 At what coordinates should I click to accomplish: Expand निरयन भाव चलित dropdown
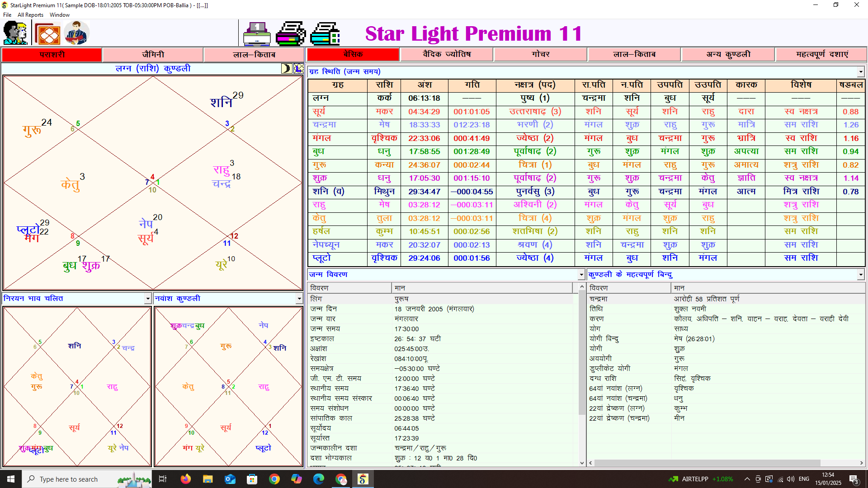tap(147, 299)
